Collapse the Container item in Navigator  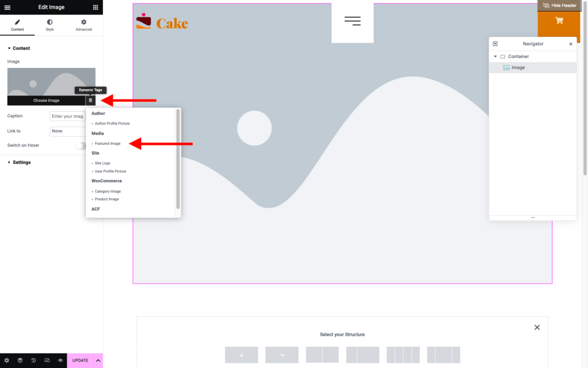point(495,56)
